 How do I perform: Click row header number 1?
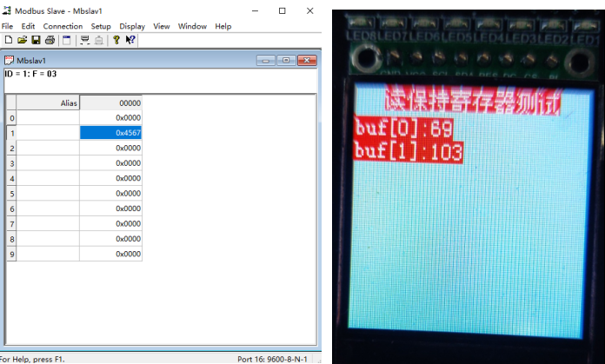11,133
